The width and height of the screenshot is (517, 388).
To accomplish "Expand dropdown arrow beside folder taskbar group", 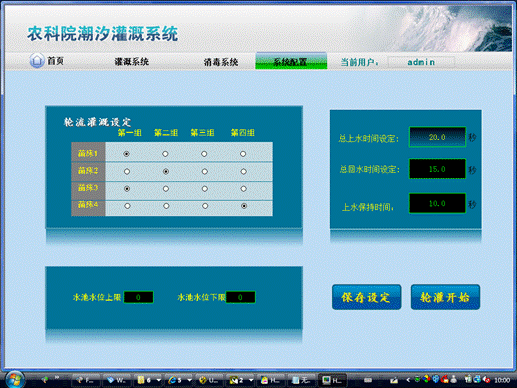I will tap(159, 380).
